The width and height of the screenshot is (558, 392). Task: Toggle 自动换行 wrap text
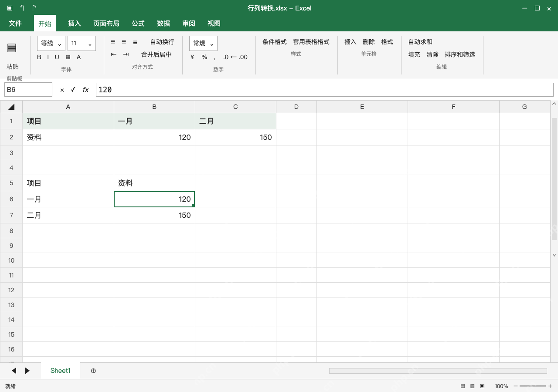point(162,42)
